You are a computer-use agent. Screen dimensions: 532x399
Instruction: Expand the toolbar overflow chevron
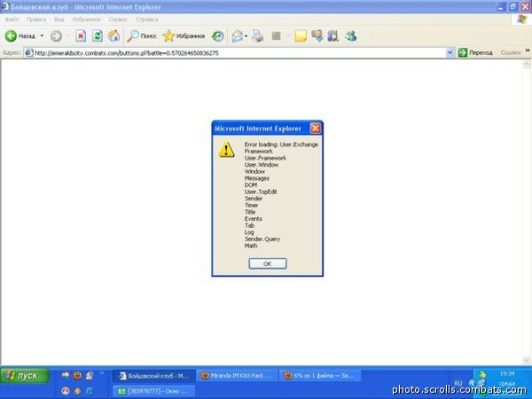tap(528, 51)
